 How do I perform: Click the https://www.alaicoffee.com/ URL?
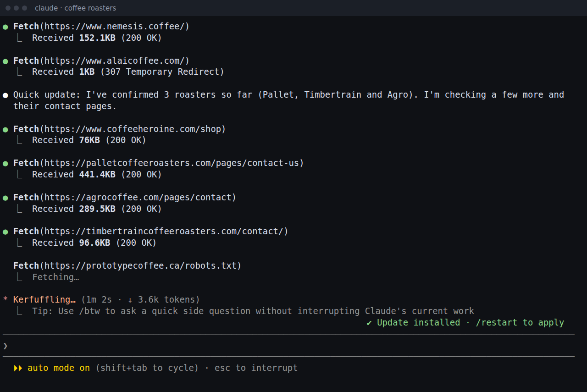[114, 61]
